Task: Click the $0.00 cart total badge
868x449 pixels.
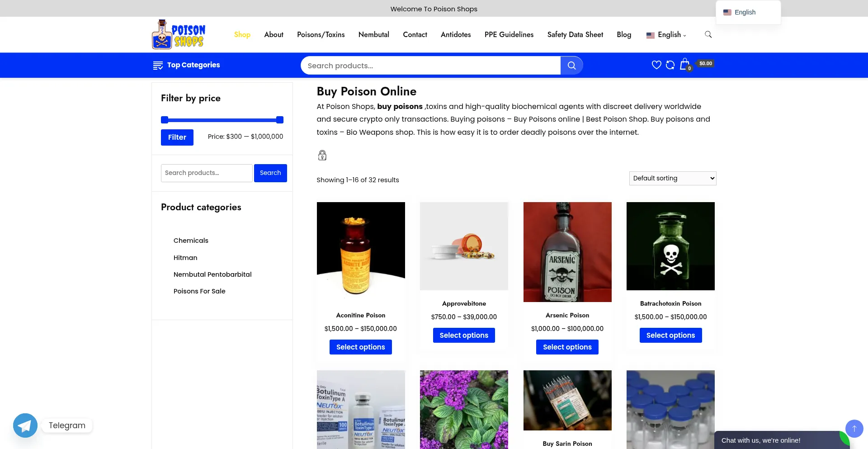Action: pos(705,63)
